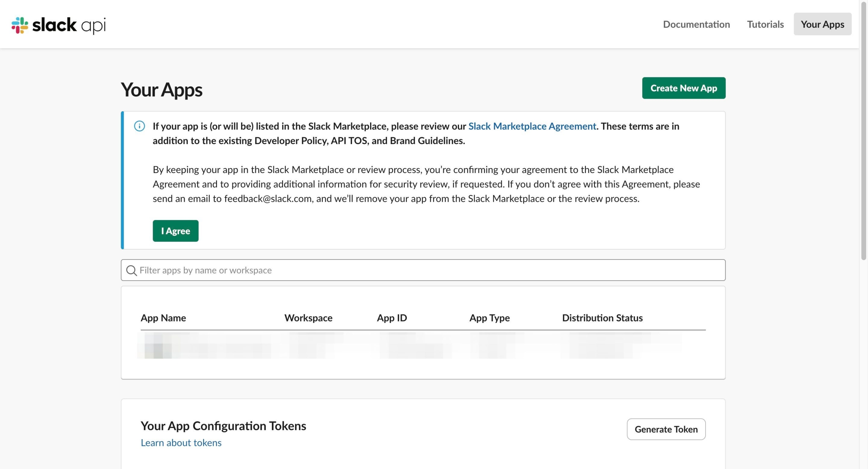Open the Tutorials menu item

coord(765,24)
